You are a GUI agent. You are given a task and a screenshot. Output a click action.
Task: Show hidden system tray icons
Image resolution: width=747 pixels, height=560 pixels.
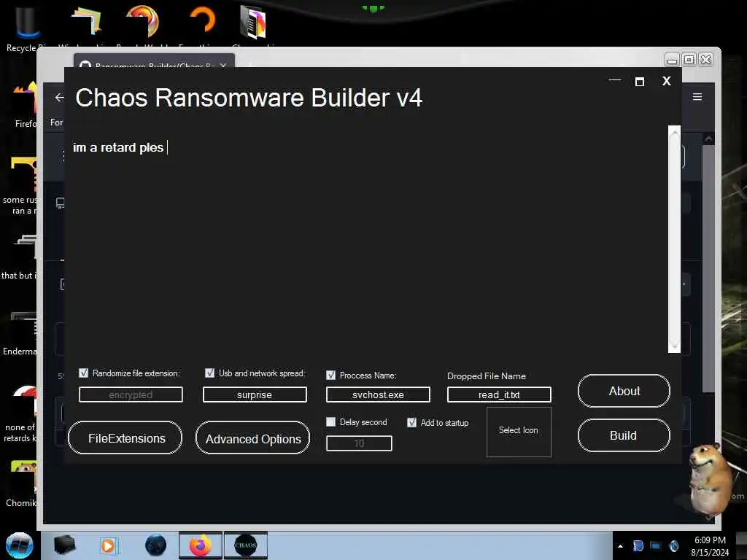pyautogui.click(x=620, y=546)
